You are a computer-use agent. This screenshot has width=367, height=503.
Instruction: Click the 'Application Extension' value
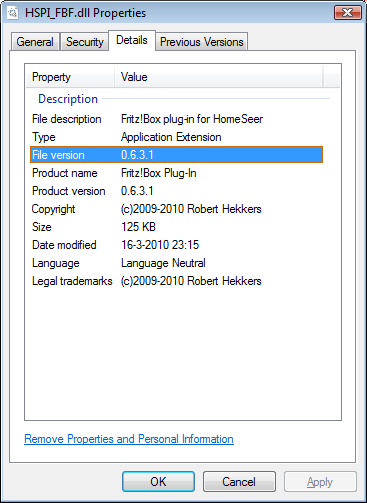pyautogui.click(x=171, y=137)
